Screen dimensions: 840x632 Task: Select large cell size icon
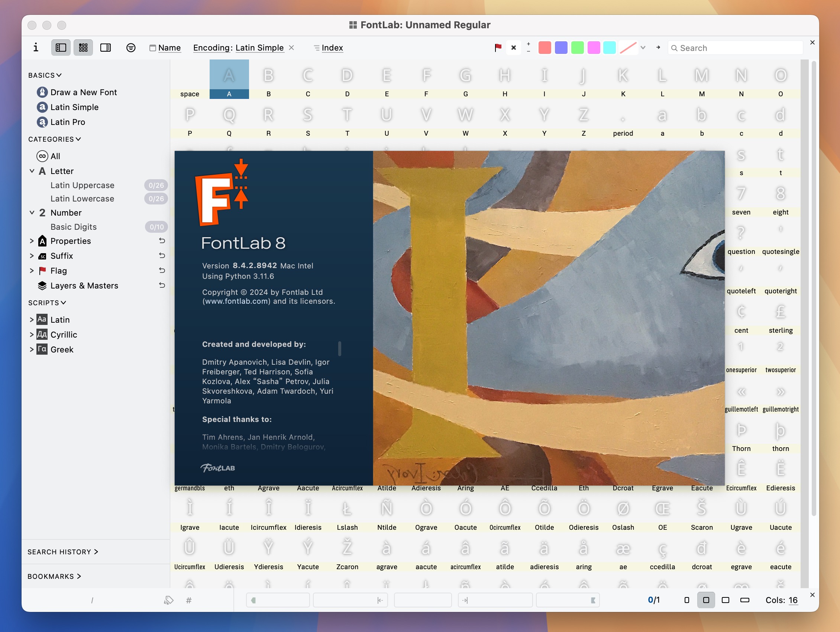click(725, 600)
